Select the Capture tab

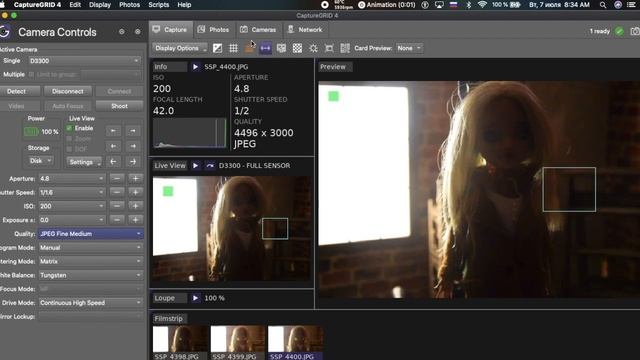(x=171, y=30)
